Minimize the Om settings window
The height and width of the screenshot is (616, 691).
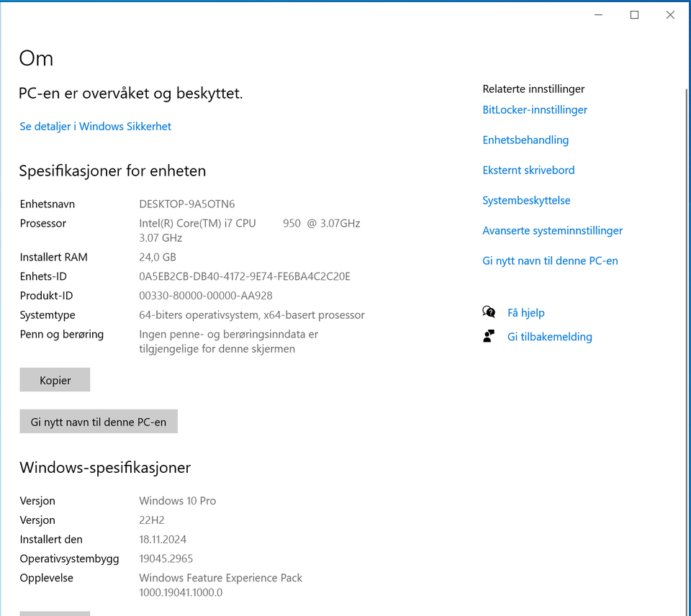click(x=598, y=15)
